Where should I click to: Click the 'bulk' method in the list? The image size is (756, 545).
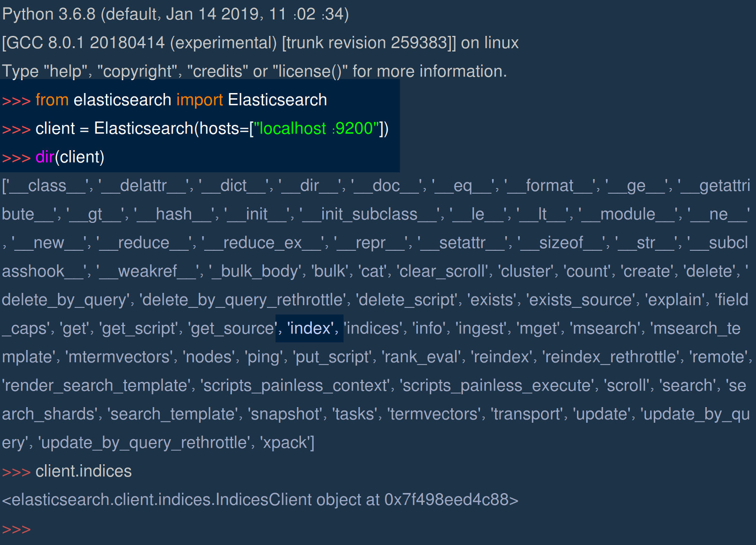pos(331,271)
